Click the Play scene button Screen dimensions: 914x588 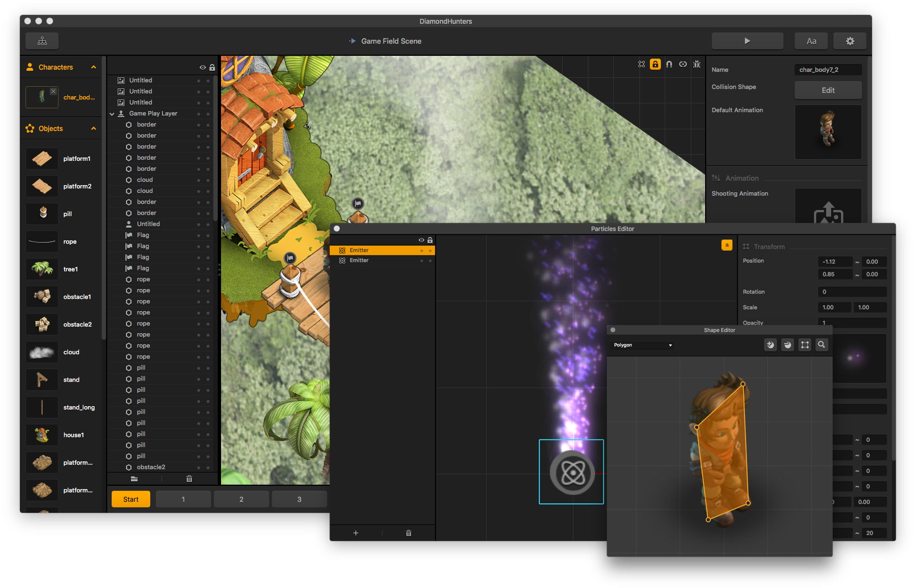point(747,41)
